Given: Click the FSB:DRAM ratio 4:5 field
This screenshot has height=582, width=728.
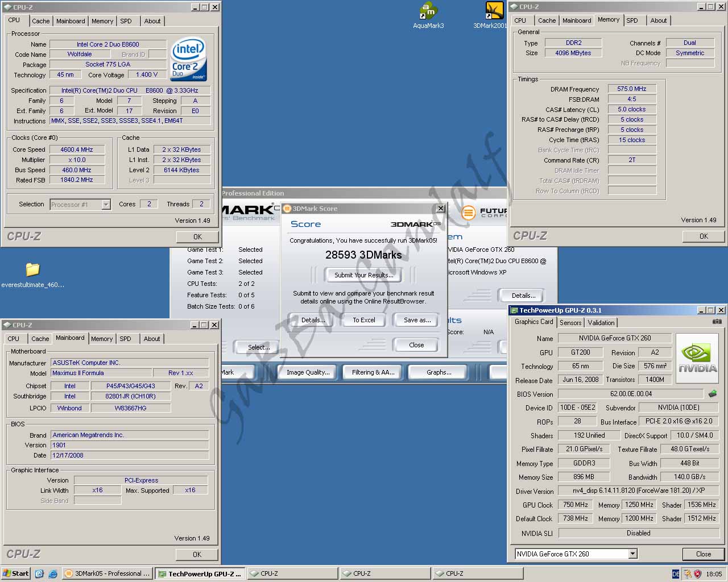Looking at the screenshot, I should [632, 99].
